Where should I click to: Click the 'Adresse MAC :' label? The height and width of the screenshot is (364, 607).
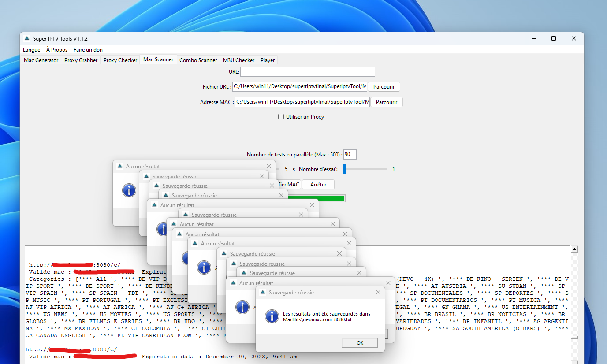coord(217,102)
